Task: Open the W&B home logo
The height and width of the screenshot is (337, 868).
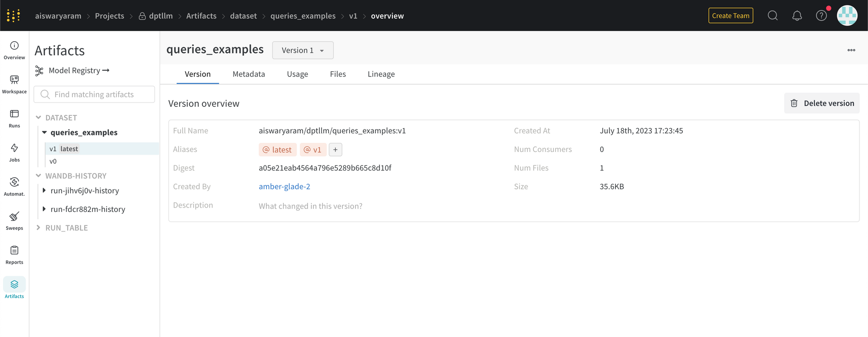Action: [x=13, y=16]
